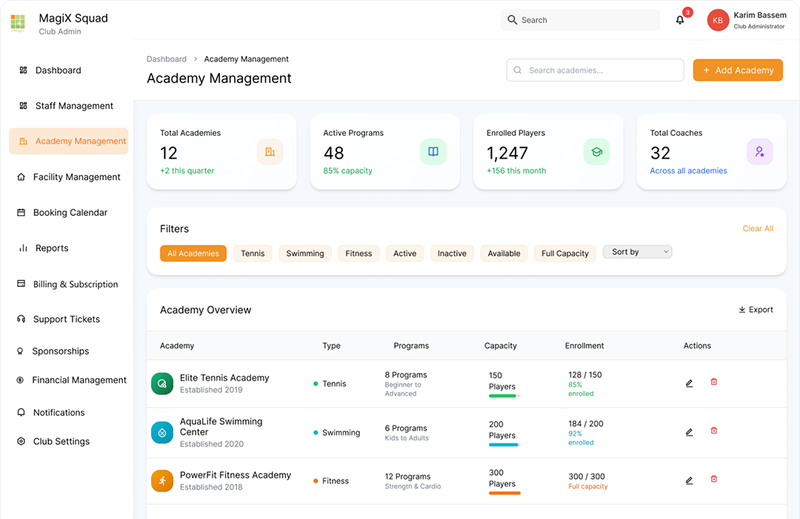
Task: Toggle the Full Capacity filter chip
Action: tap(565, 254)
